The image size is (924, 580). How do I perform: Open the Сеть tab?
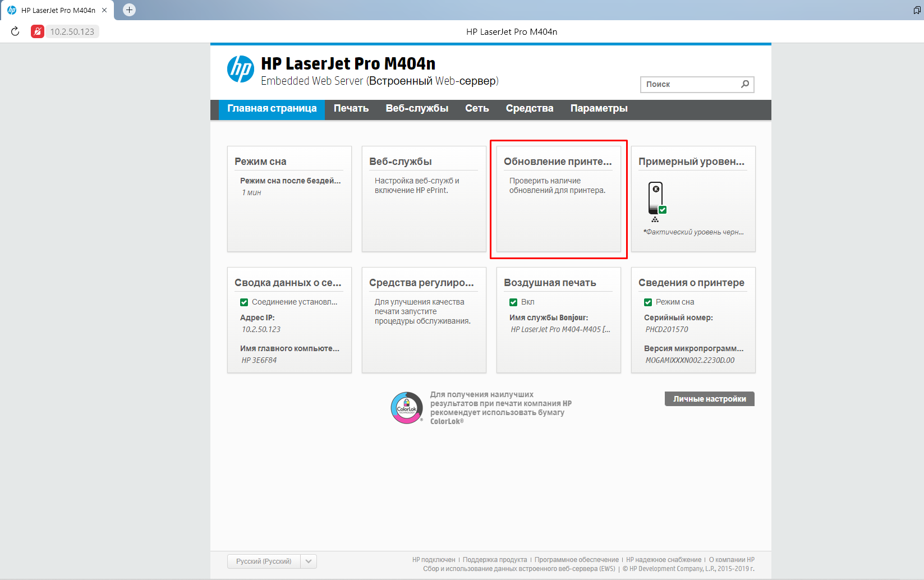pyautogui.click(x=477, y=109)
